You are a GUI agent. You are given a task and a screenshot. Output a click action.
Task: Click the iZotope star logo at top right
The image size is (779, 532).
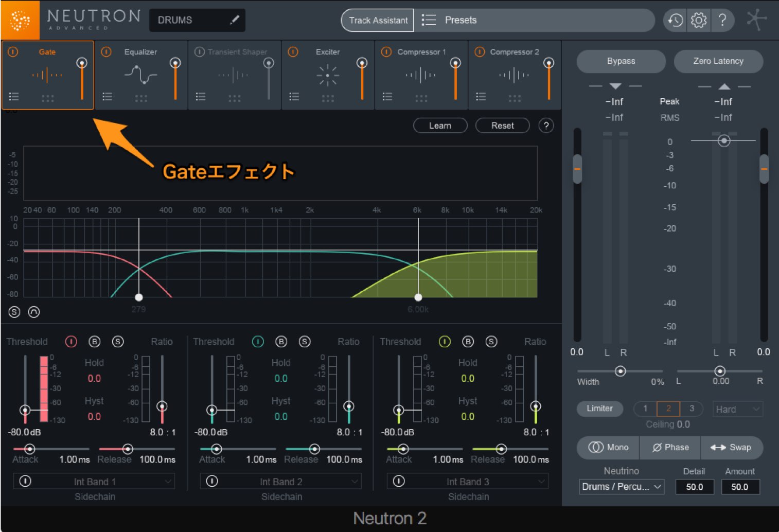pos(756,21)
